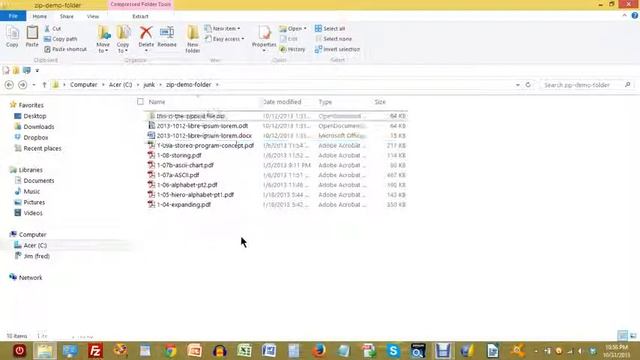Screen dimensions: 640x360
Task: Open Help with the question mark icon
Action: [635, 16]
